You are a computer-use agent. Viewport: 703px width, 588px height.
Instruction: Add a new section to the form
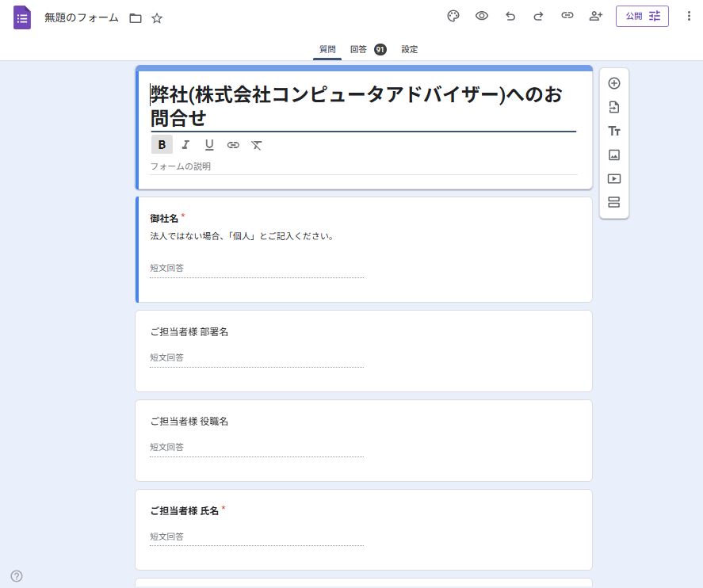pyautogui.click(x=614, y=202)
